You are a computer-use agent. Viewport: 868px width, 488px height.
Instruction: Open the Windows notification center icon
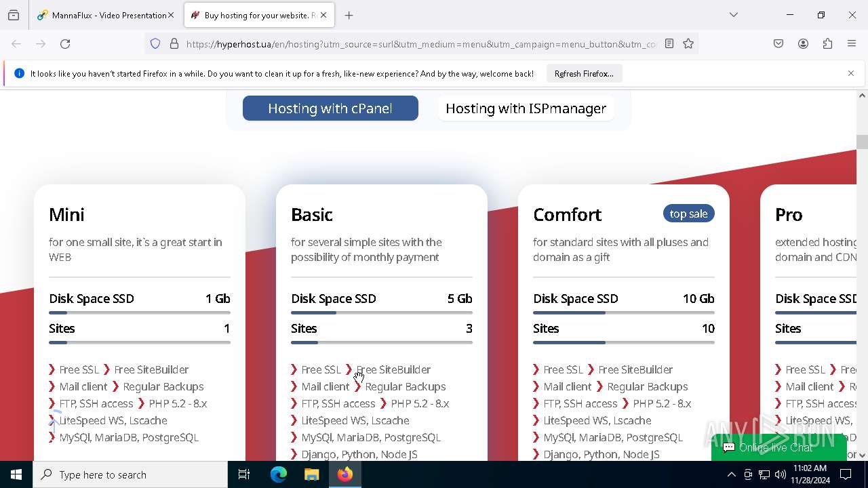click(846, 474)
